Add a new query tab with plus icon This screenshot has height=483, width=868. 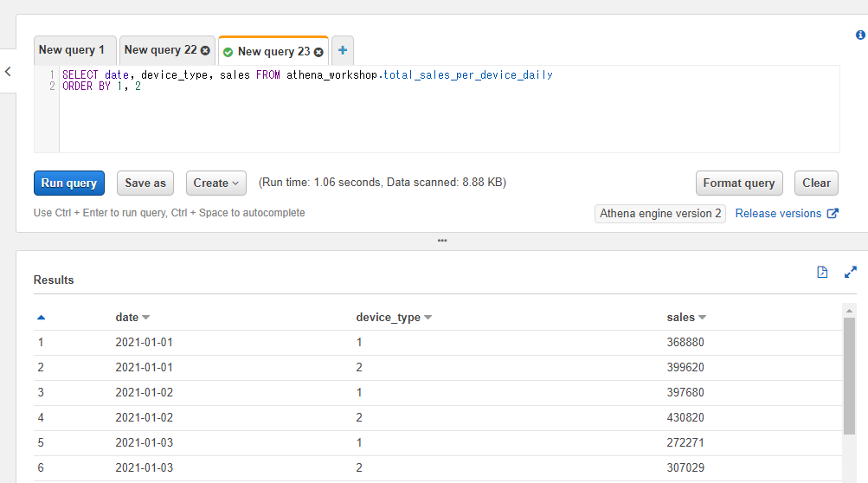343,50
